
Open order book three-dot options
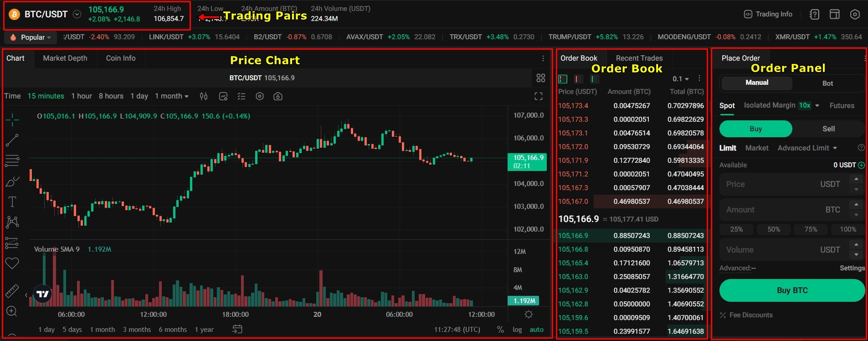(x=699, y=78)
